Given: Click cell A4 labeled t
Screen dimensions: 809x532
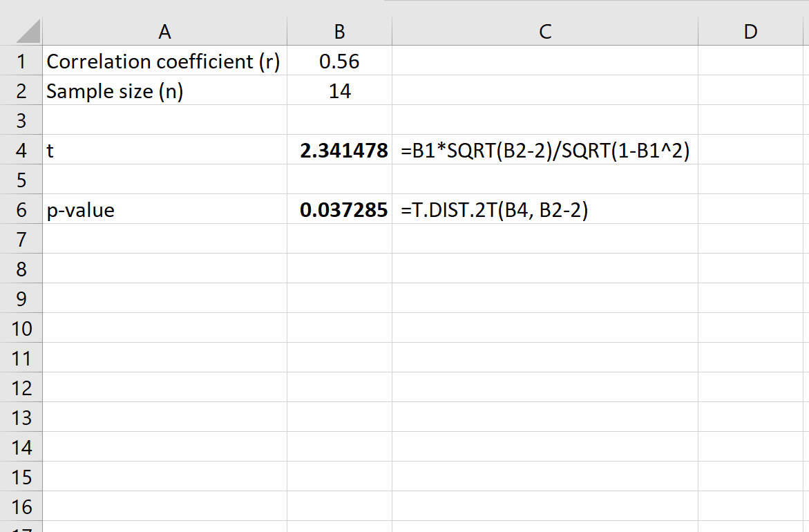Looking at the screenshot, I should pos(164,150).
